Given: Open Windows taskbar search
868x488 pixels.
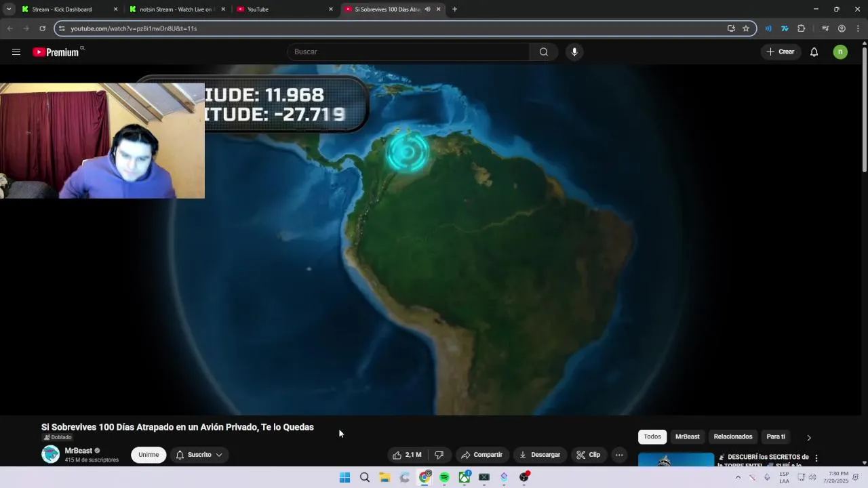Looking at the screenshot, I should (x=365, y=477).
